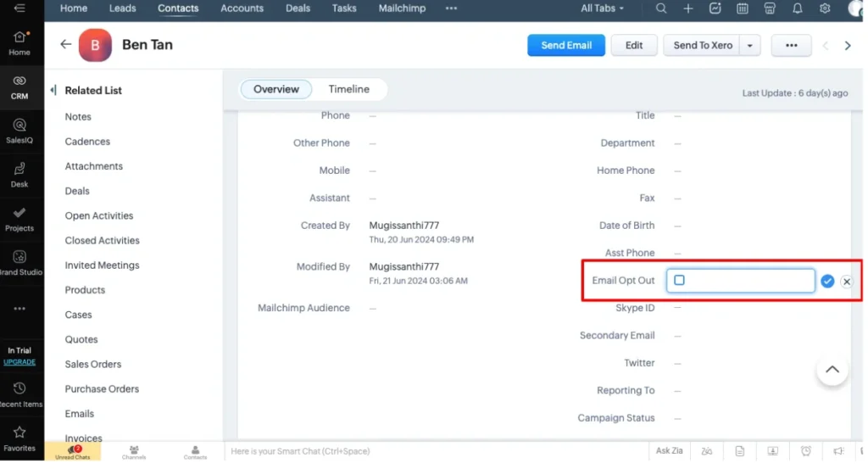Save Email Opt Out with blue checkmark
This screenshot has height=469, width=868.
click(x=827, y=281)
